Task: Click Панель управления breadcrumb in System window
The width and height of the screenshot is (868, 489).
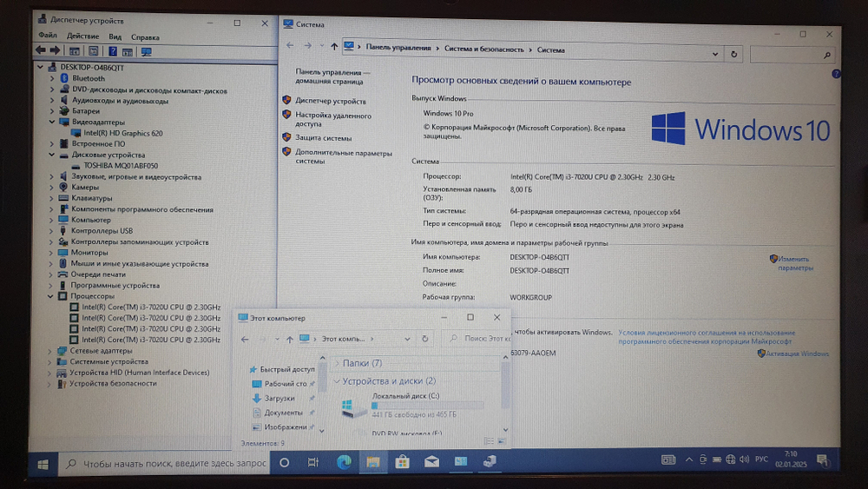Action: pos(398,48)
